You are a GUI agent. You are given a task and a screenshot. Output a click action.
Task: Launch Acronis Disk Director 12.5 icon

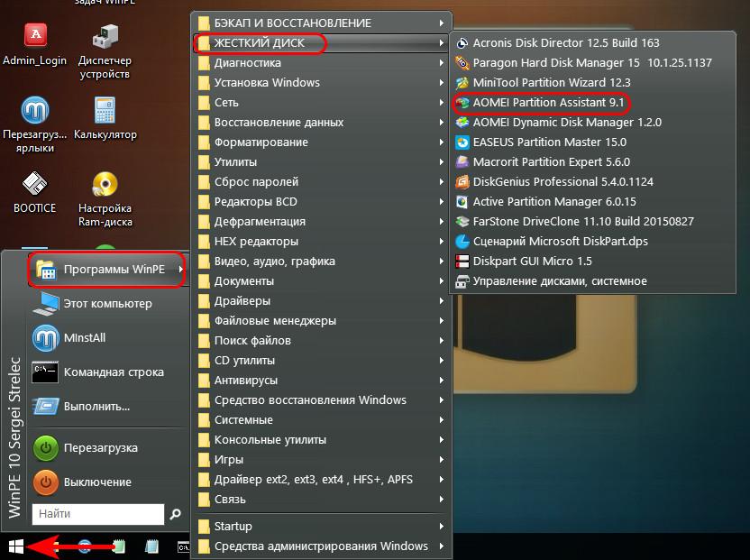point(462,43)
